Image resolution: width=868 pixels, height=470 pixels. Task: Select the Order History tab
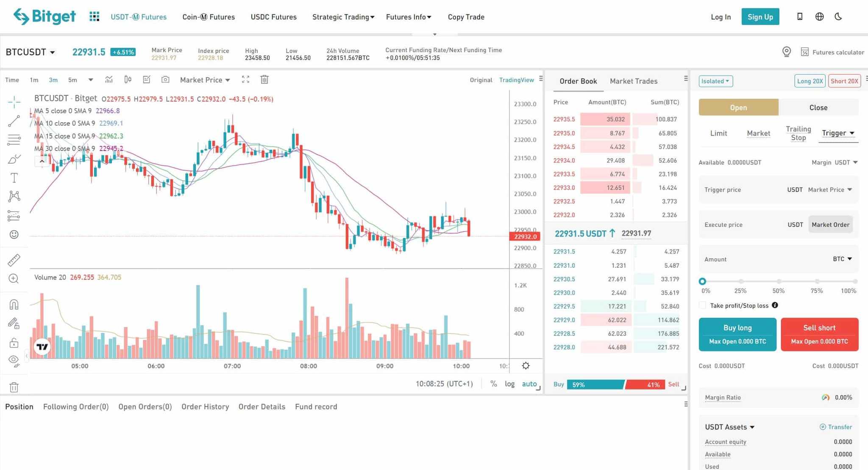pyautogui.click(x=205, y=406)
